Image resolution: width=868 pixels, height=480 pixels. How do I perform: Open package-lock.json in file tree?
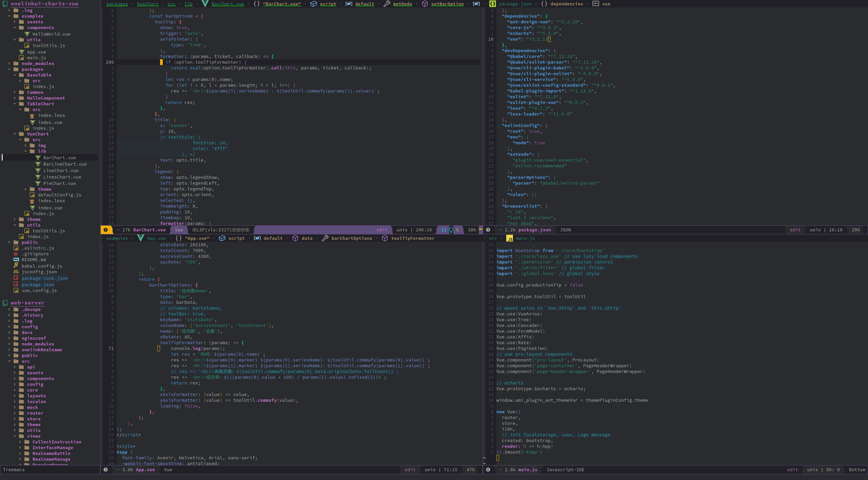44,278
